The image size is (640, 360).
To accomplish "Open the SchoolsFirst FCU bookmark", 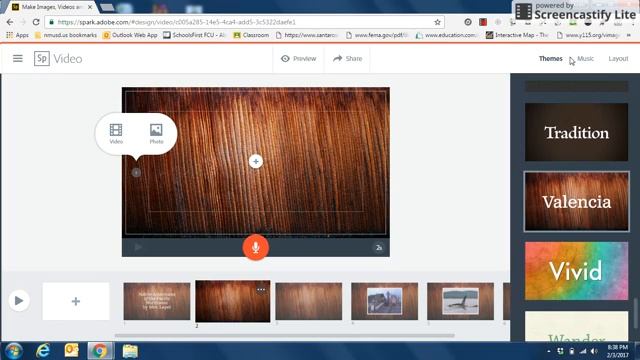I will tap(194, 35).
